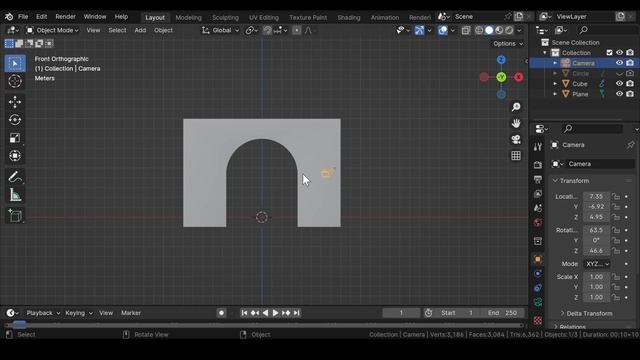The image size is (640, 360).
Task: Select the Transform tool
Action: click(15, 156)
